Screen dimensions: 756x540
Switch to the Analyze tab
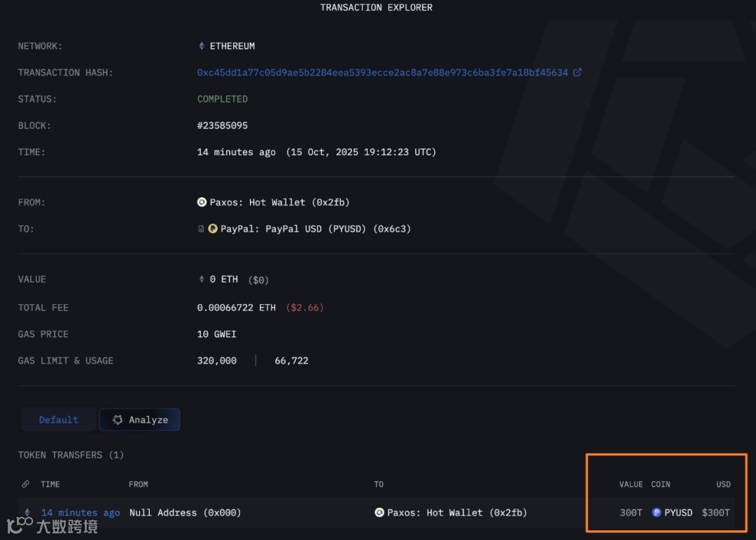[x=140, y=420]
